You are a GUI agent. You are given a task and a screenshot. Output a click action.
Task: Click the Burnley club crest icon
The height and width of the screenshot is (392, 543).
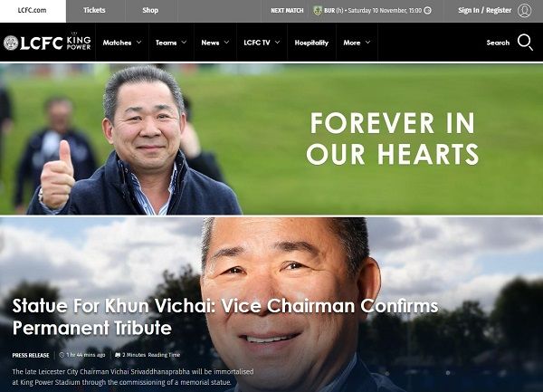[x=318, y=10]
